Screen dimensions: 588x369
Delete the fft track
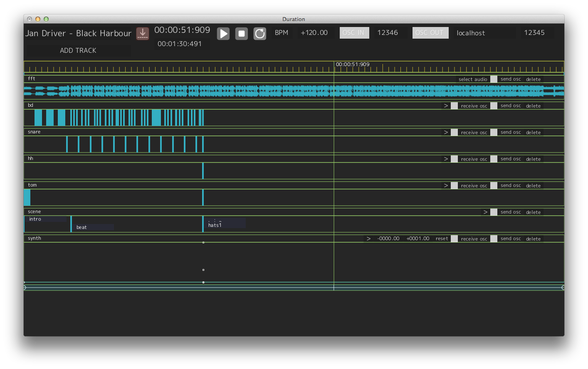534,79
